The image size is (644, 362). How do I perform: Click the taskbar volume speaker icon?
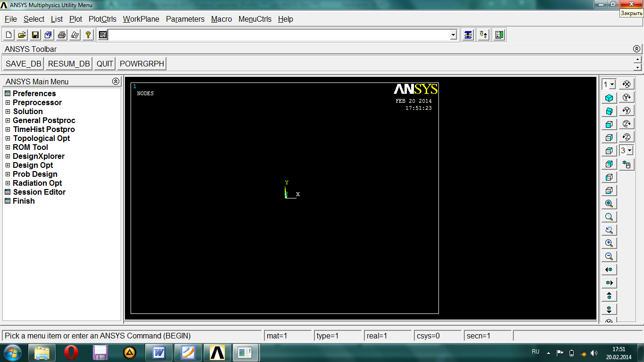point(594,353)
